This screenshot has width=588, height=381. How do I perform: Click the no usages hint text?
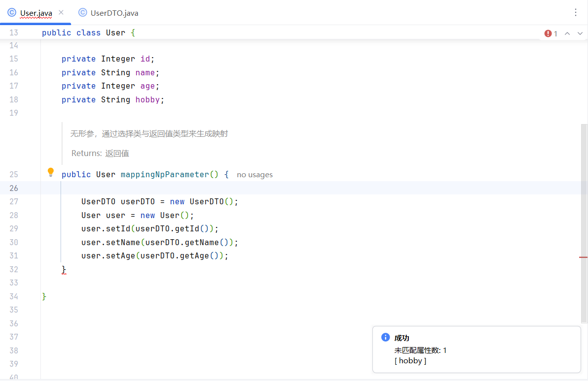click(x=255, y=174)
